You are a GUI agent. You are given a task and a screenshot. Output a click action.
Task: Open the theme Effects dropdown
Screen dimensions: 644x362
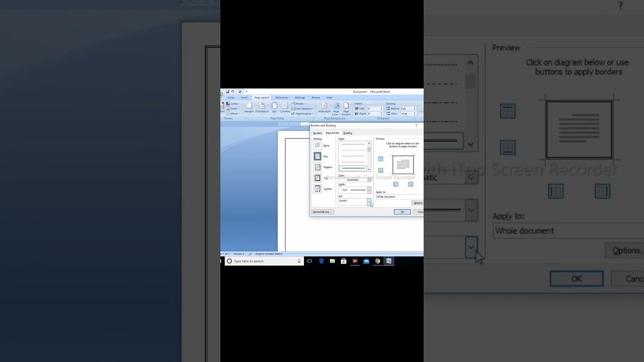click(233, 114)
